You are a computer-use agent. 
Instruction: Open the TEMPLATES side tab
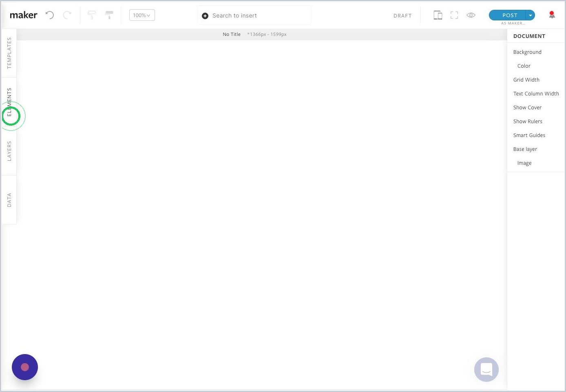tap(9, 53)
